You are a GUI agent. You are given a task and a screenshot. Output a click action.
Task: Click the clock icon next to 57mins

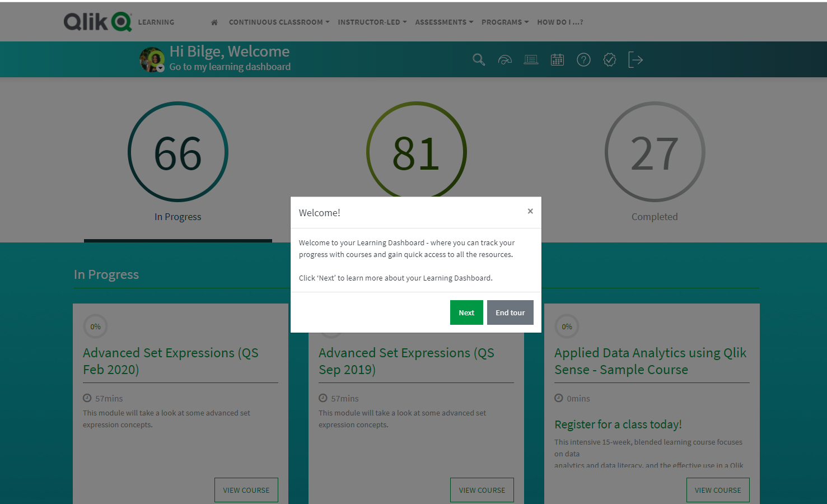[87, 398]
